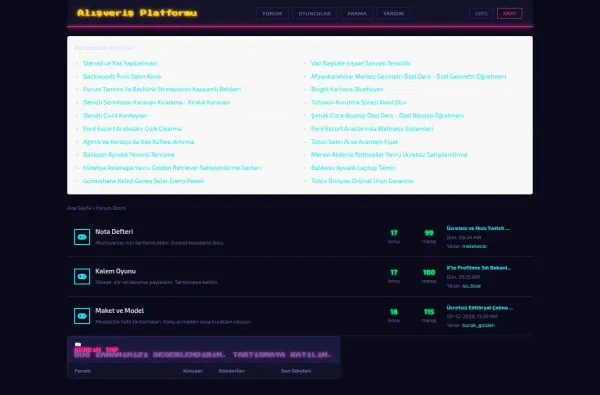Open Tütünün Kurutma Süreci Nasıl Olur topic
This screenshot has width=600, height=395.
[x=359, y=102]
